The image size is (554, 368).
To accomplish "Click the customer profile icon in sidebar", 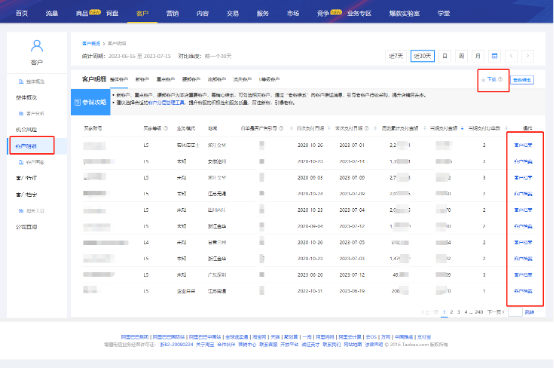I will pos(37,46).
